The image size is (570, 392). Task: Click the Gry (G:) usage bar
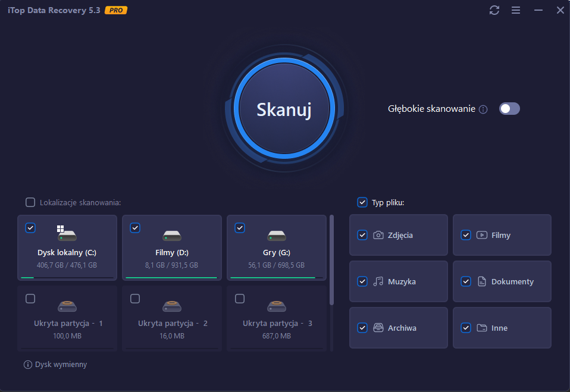(x=276, y=278)
